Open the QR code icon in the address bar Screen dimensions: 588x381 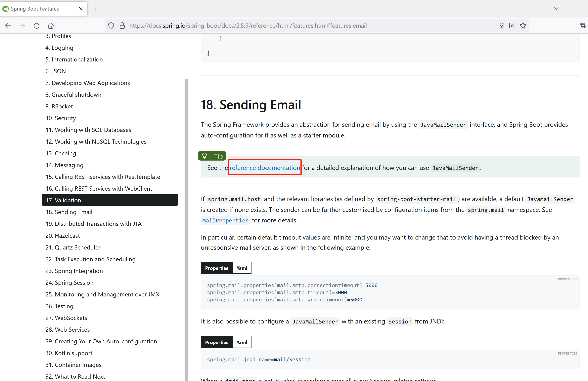(x=501, y=25)
